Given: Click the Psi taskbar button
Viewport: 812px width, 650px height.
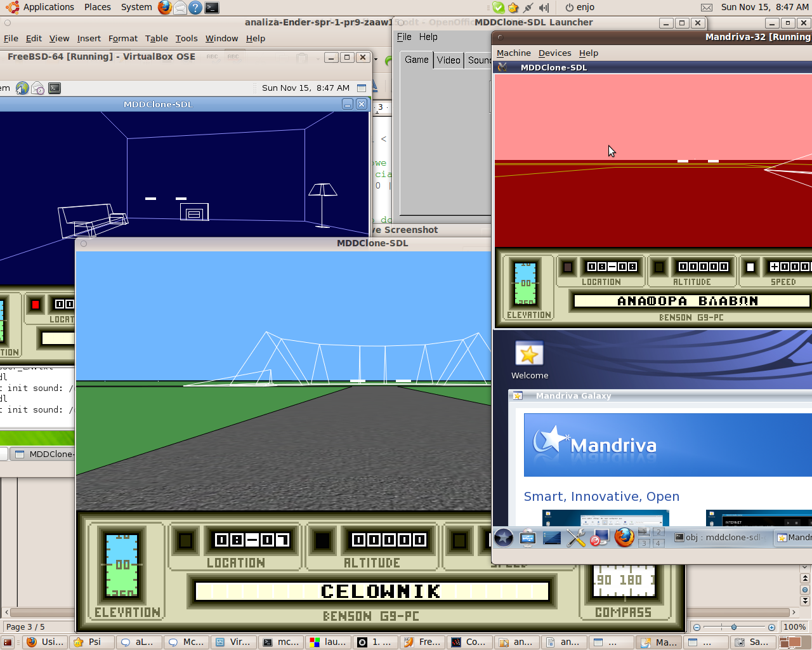Looking at the screenshot, I should tap(93, 642).
